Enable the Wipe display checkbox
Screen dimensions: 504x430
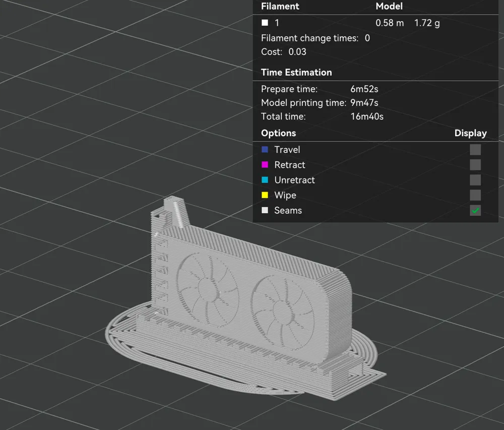(x=474, y=195)
